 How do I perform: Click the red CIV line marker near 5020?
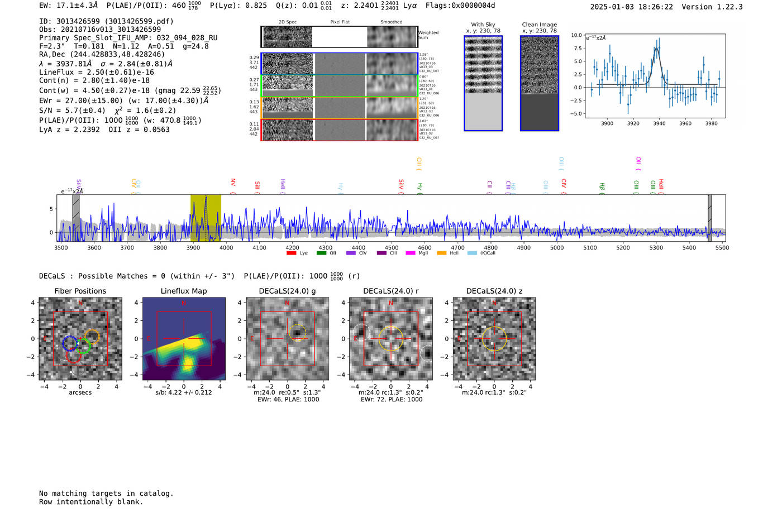point(564,186)
